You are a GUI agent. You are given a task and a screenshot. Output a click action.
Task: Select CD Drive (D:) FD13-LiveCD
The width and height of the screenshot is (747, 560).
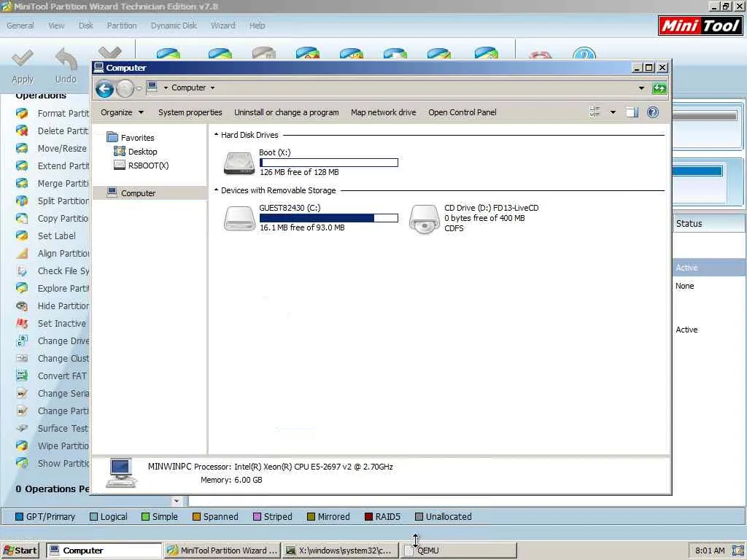(x=474, y=218)
